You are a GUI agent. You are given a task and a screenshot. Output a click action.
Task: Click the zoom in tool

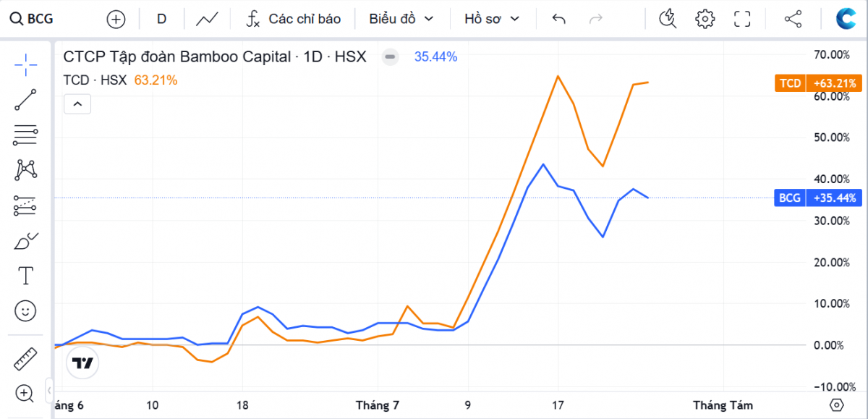coord(25,394)
